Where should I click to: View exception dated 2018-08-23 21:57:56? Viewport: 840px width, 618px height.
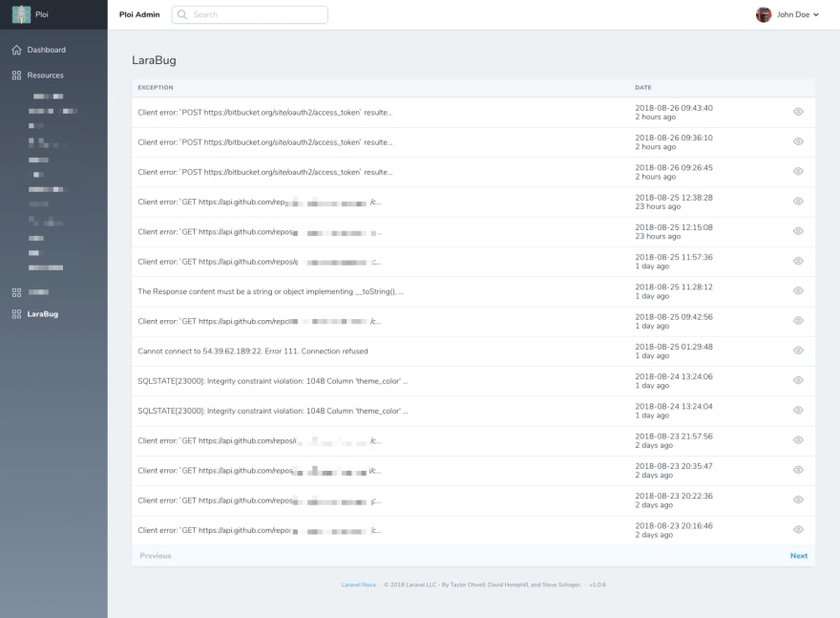coord(798,440)
